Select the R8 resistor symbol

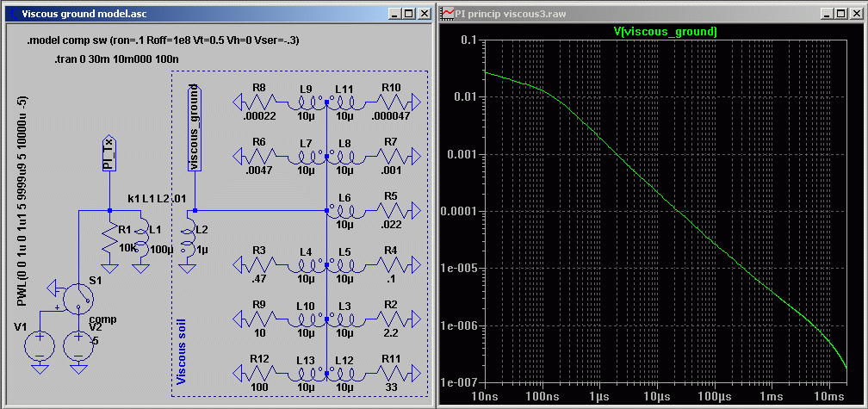pyautogui.click(x=258, y=103)
